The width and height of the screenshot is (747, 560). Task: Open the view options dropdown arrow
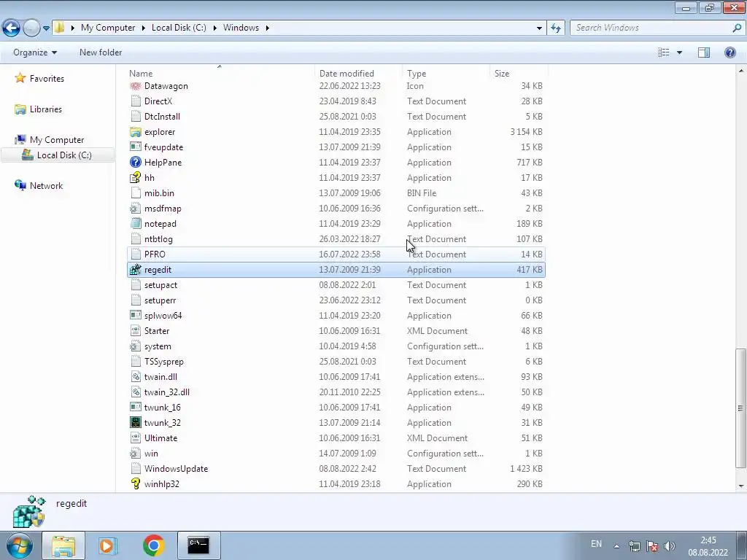point(679,52)
